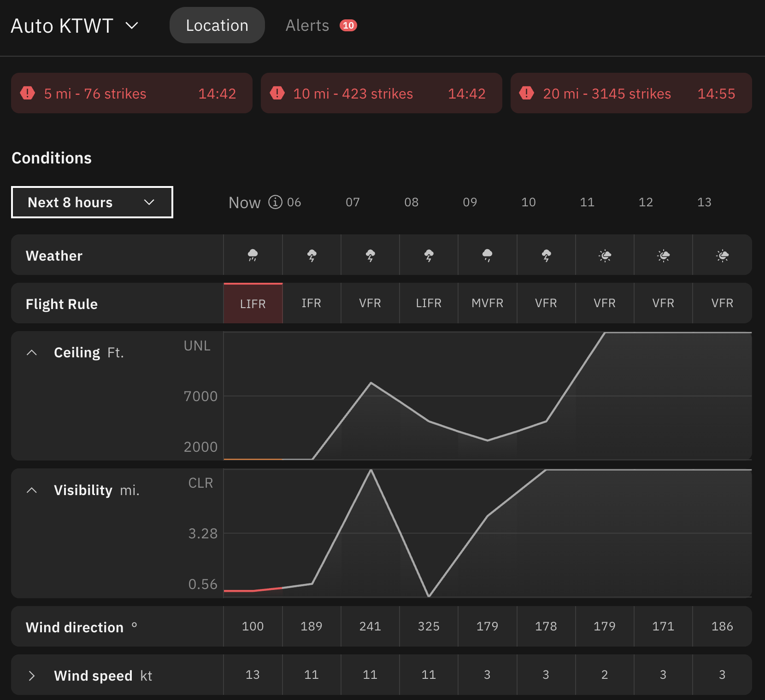Click the Weather row label
The width and height of the screenshot is (765, 700).
pyautogui.click(x=54, y=256)
